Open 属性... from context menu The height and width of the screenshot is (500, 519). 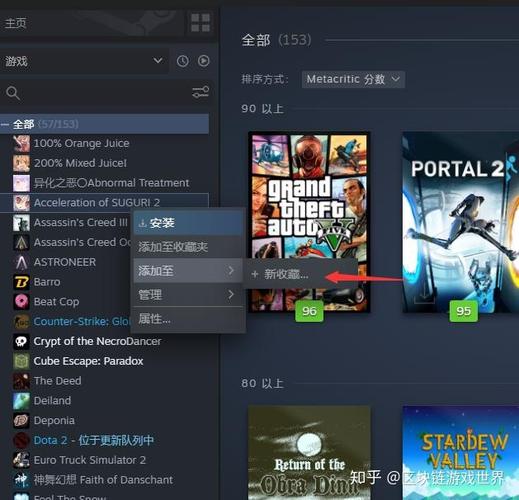pyautogui.click(x=188, y=319)
